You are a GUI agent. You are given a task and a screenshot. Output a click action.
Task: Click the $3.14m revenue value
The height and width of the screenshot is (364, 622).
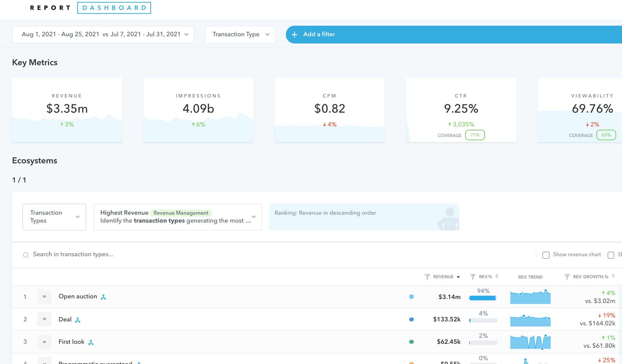[x=449, y=297]
